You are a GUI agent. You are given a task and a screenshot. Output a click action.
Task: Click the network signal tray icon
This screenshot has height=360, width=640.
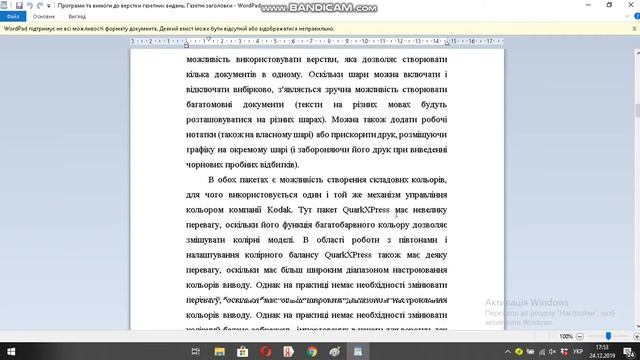pos(542,351)
